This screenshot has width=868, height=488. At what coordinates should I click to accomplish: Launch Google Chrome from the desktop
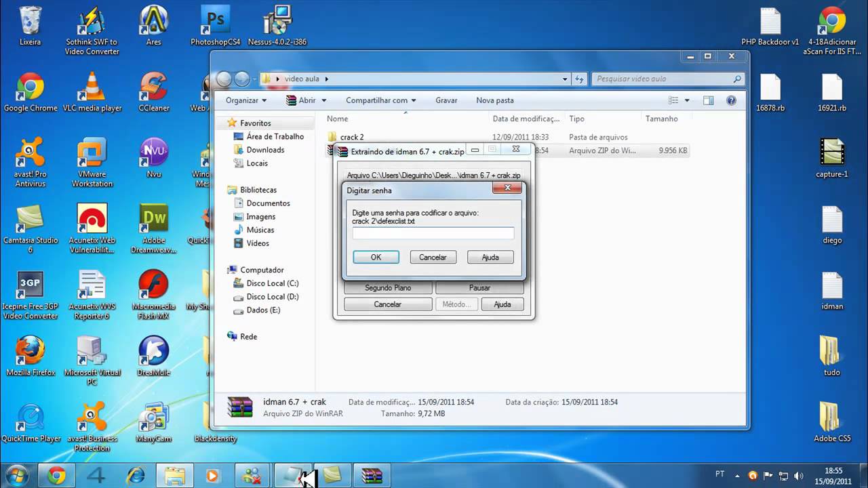point(31,92)
